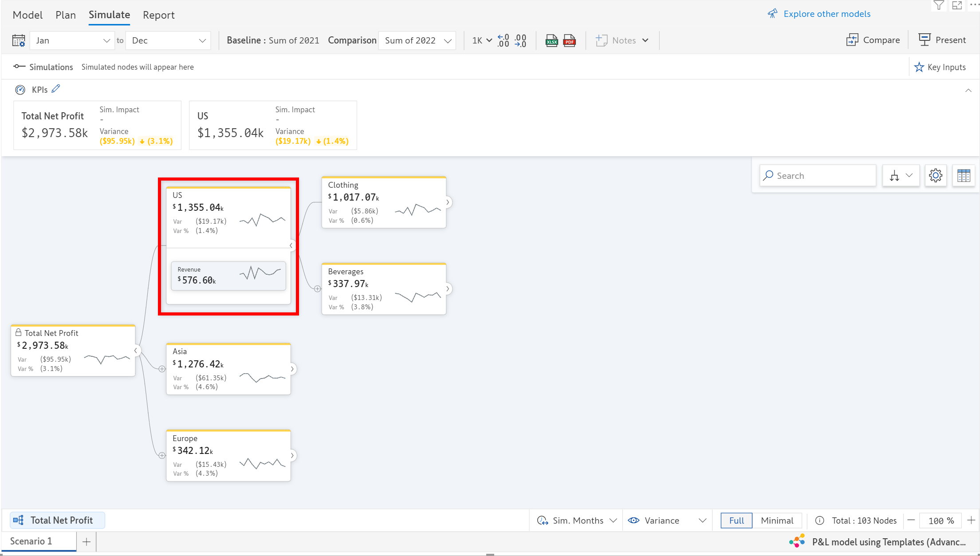Expand the Asia node's plus connector
980x556 pixels.
point(162,369)
